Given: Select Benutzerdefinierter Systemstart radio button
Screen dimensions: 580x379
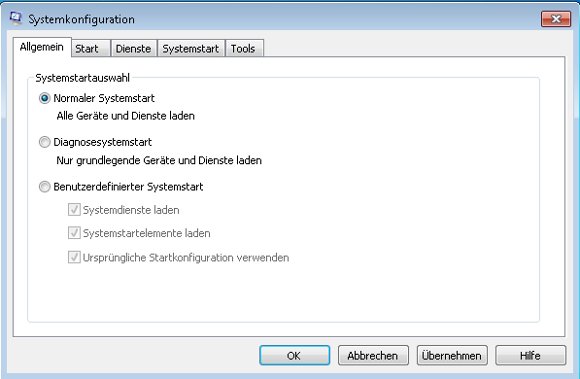Looking at the screenshot, I should tap(44, 187).
